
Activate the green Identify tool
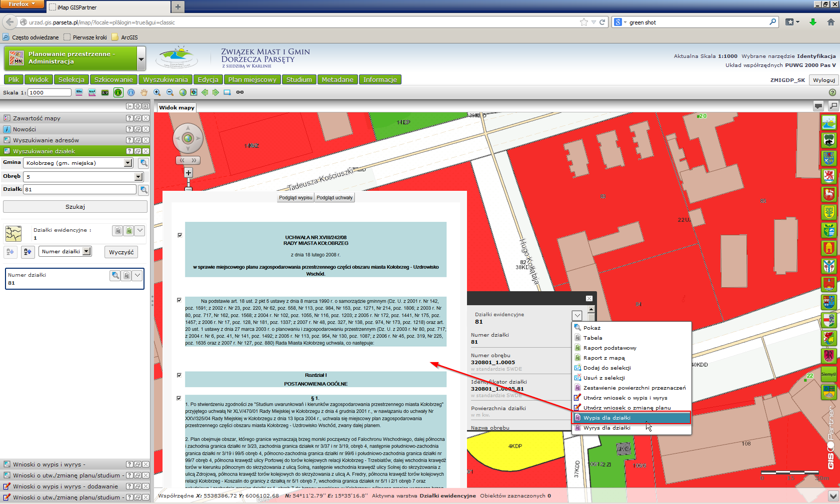(118, 92)
